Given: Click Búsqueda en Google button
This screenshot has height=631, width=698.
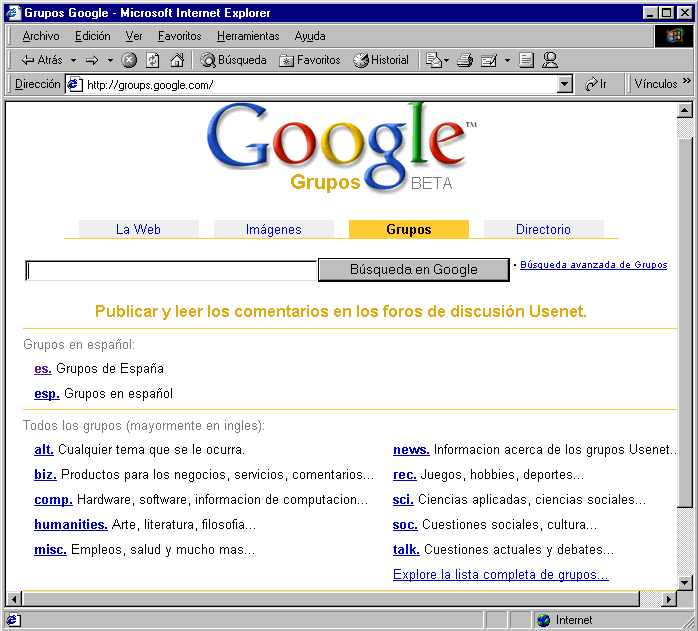Looking at the screenshot, I should click(x=414, y=269).
